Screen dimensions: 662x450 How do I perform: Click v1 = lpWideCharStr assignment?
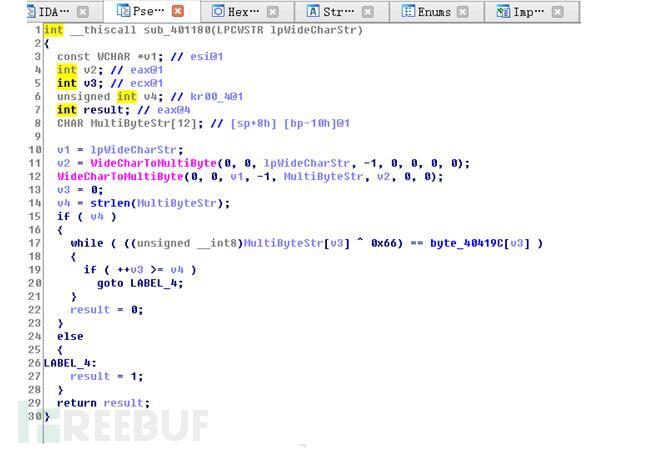120,150
